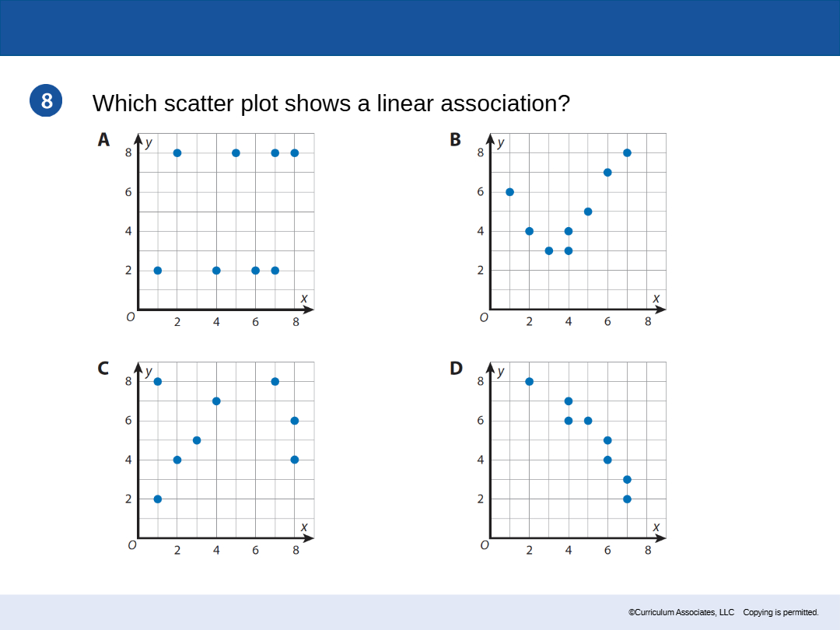Image resolution: width=840 pixels, height=630 pixels.
Task: Click the Curriculum Associates copyright text
Action: (681, 612)
